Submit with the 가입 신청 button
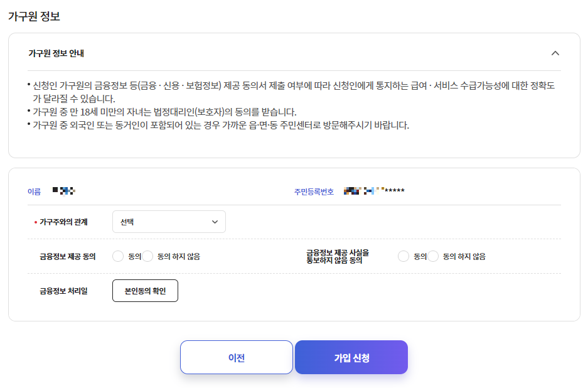The height and width of the screenshot is (388, 588). click(x=351, y=357)
